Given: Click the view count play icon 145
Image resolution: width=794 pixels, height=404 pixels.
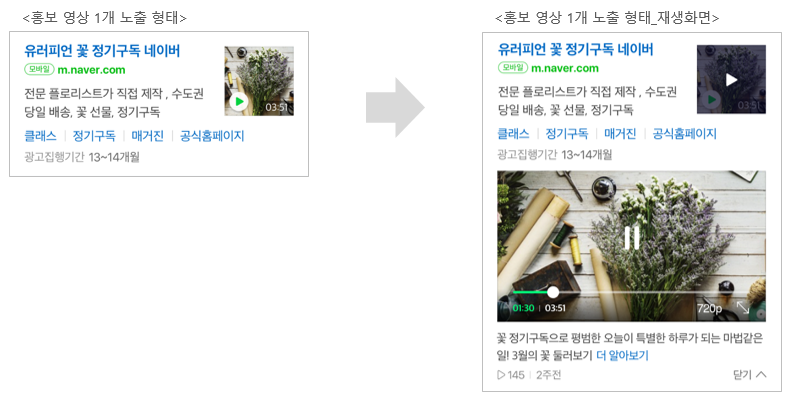Looking at the screenshot, I should 510,375.
